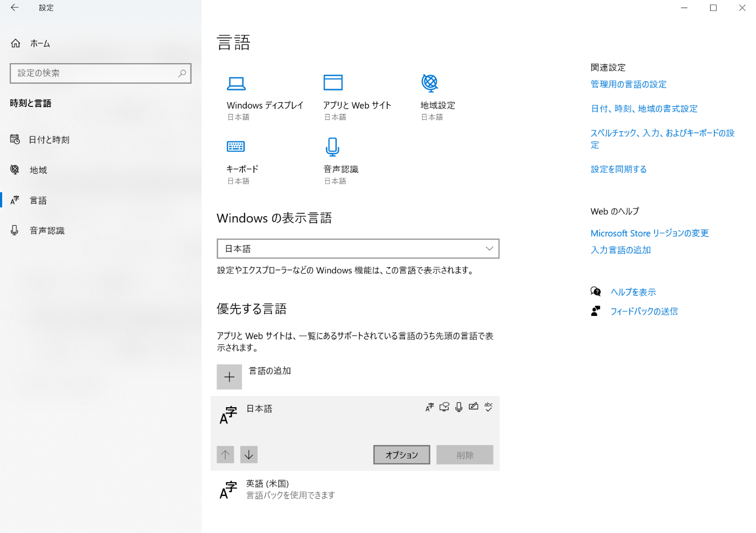Image resolution: width=756 pixels, height=533 pixels.
Task: Click the 日本語 language A字 icon
Action: 228,415
